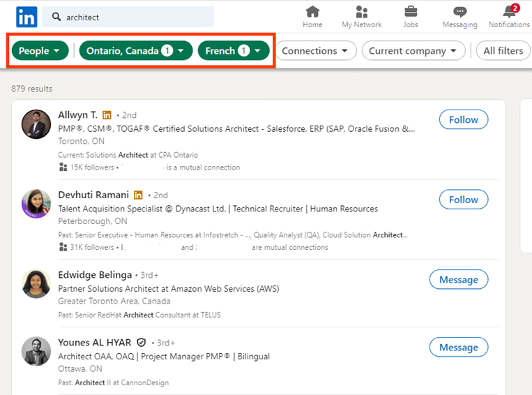Click the My Network nav label

362,24
